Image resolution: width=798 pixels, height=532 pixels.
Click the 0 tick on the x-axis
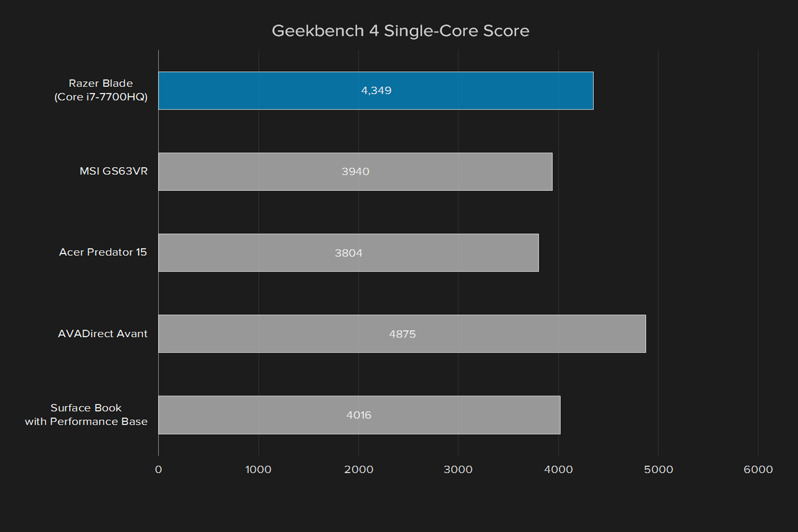[158, 469]
